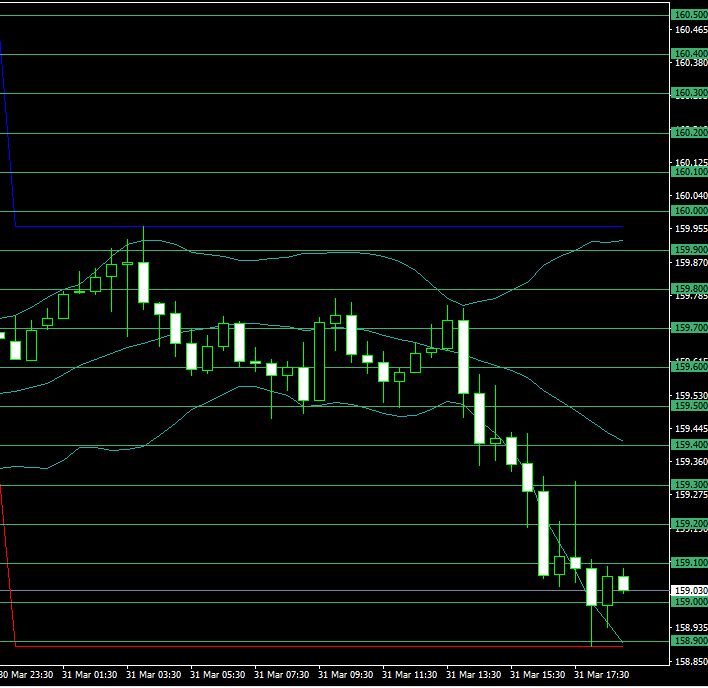Click the steep blue diagonal line at top left
Image resolution: width=708 pixels, height=688 pixels.
pos(8,130)
